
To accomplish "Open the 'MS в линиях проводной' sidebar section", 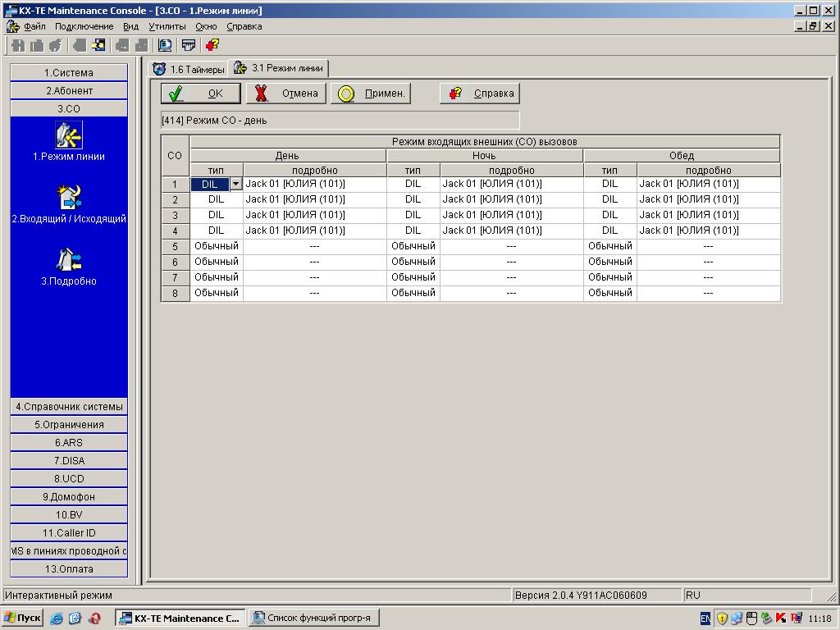I will point(69,550).
